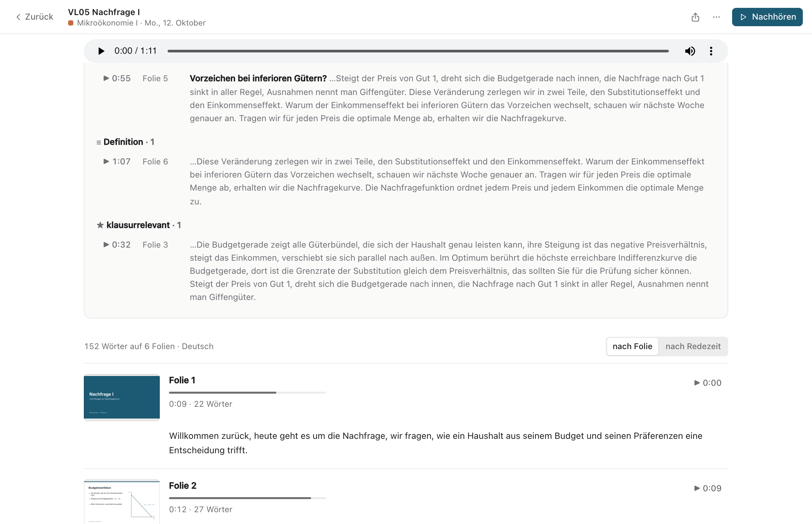Switch view to nach Redezeit
The height and width of the screenshot is (524, 812).
693,346
